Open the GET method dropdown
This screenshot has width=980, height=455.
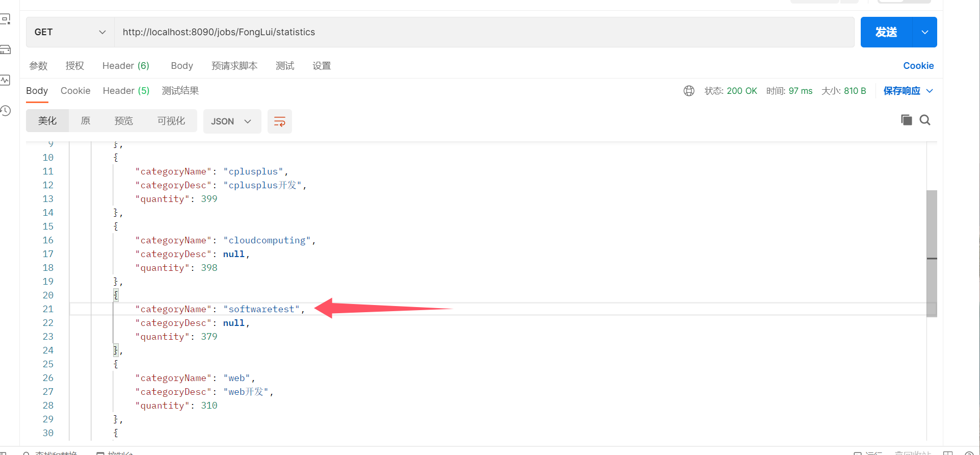[x=70, y=32]
